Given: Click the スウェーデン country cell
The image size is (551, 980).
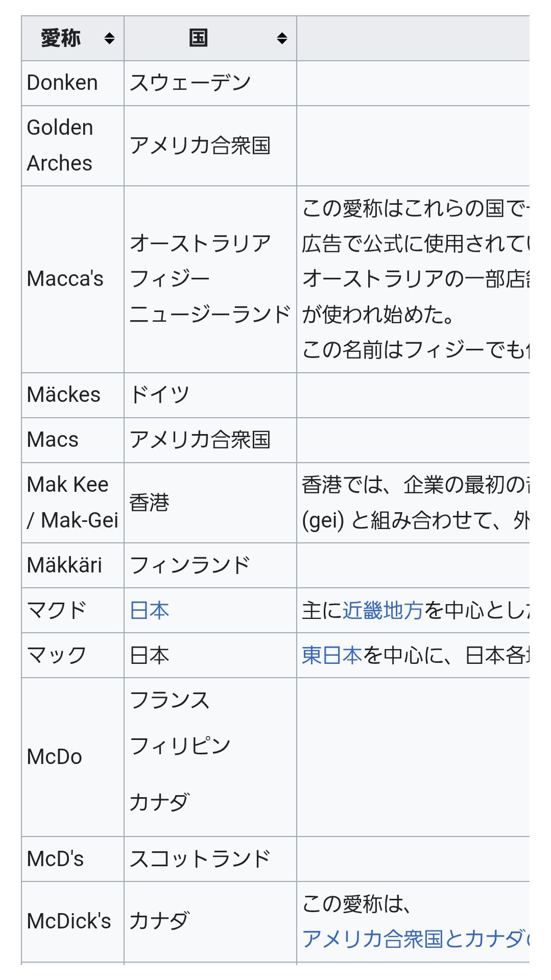Looking at the screenshot, I should click(190, 83).
